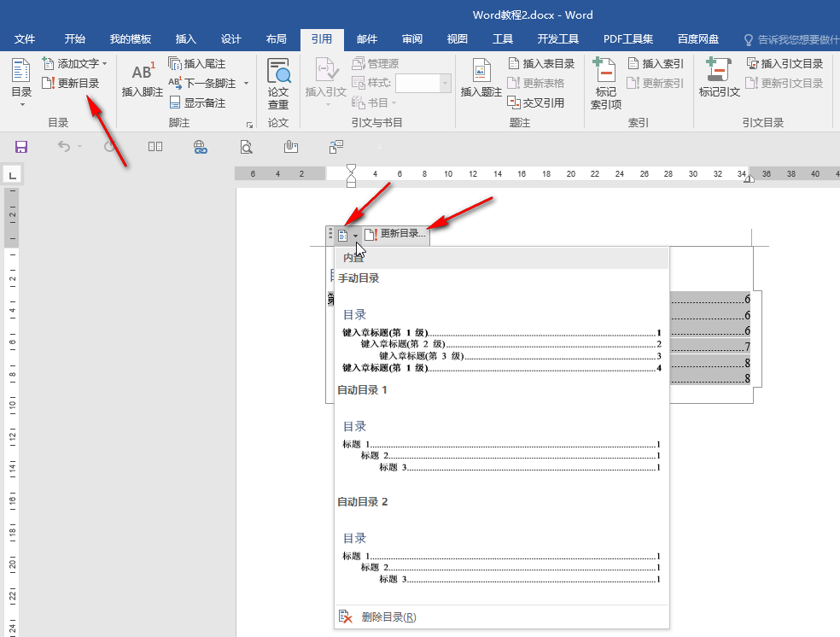Go to 下一条脚注
840x637 pixels.
[x=202, y=83]
